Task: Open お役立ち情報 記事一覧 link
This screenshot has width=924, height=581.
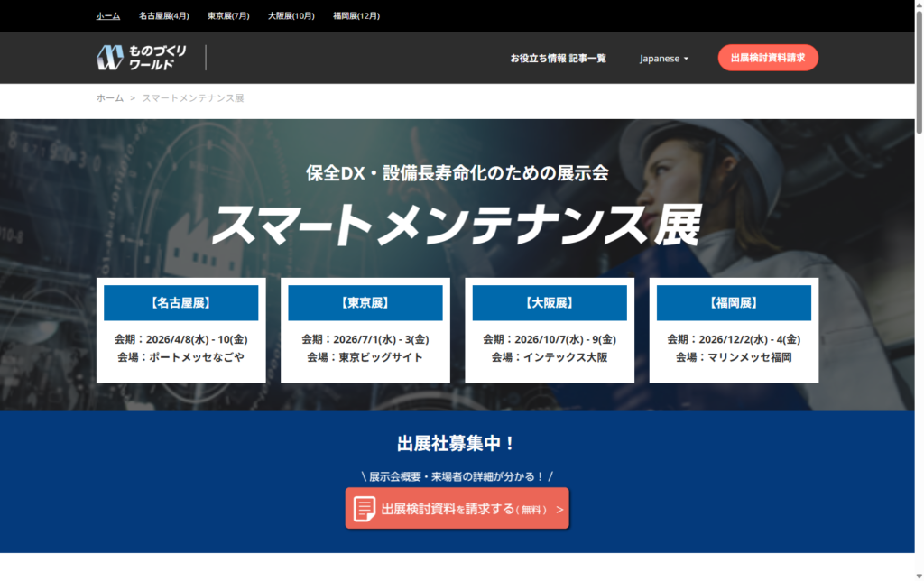Action: 558,59
